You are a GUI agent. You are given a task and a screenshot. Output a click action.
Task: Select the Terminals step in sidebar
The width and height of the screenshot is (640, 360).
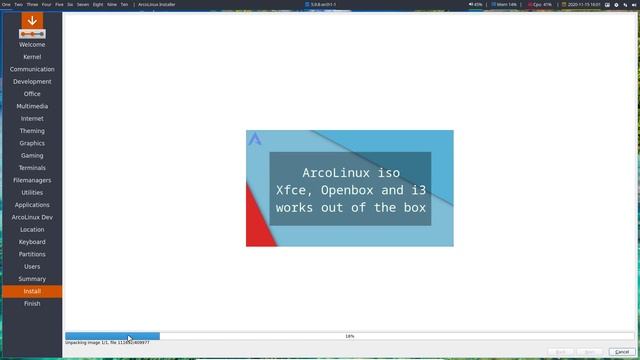tap(32, 168)
